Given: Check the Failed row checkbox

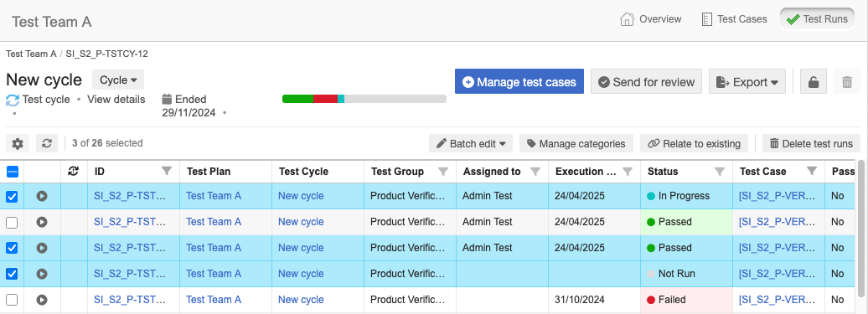Looking at the screenshot, I should (12, 300).
